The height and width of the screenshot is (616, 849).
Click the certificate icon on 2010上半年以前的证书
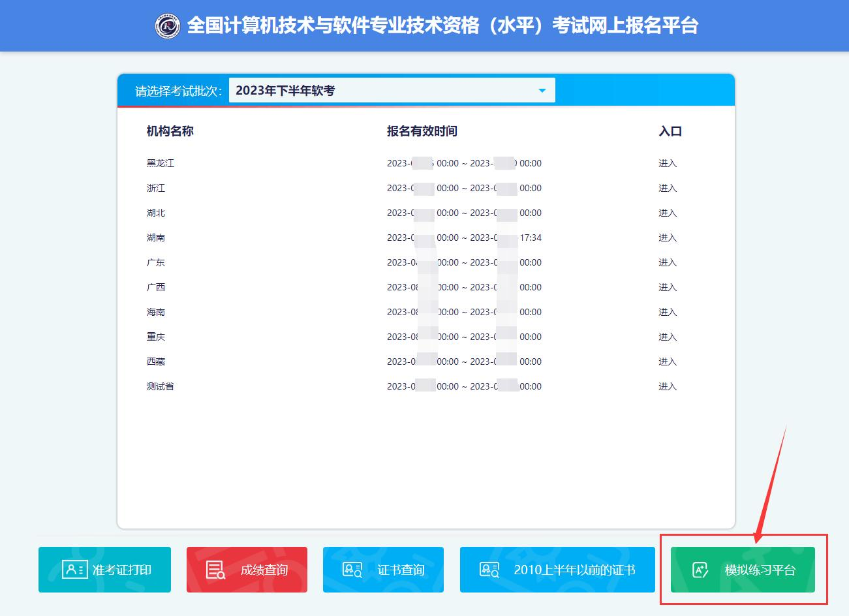tap(489, 570)
